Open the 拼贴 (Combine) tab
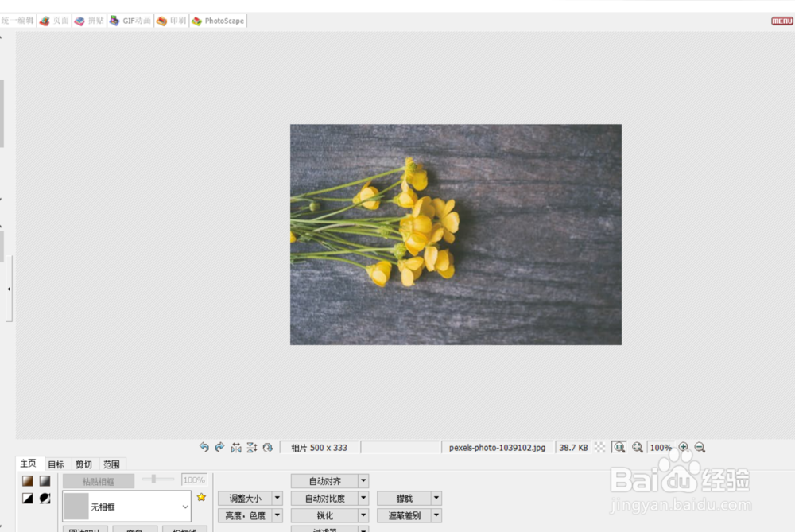795x532 pixels. [x=89, y=21]
